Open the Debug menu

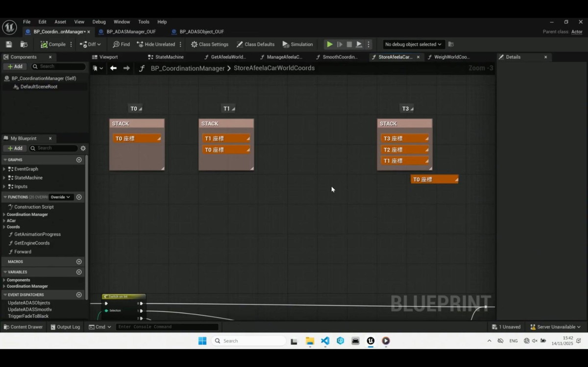99,22
